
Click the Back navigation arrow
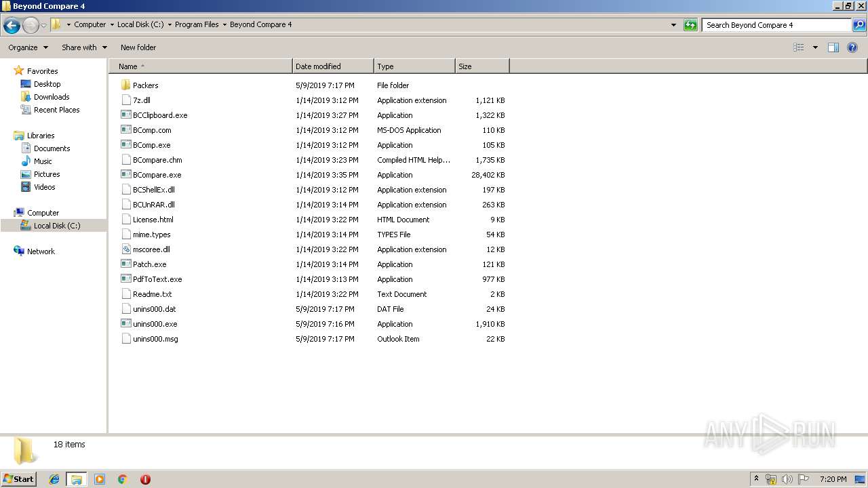[x=12, y=26]
